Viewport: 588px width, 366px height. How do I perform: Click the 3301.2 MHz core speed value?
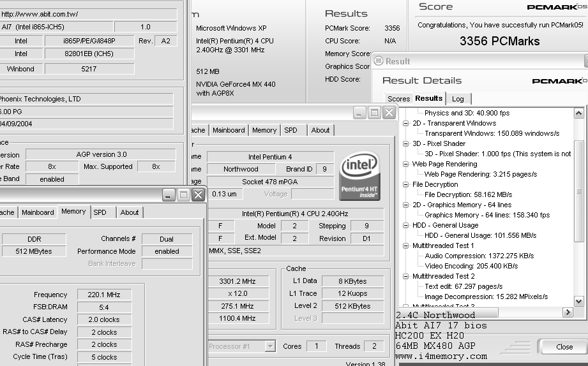coord(237,281)
